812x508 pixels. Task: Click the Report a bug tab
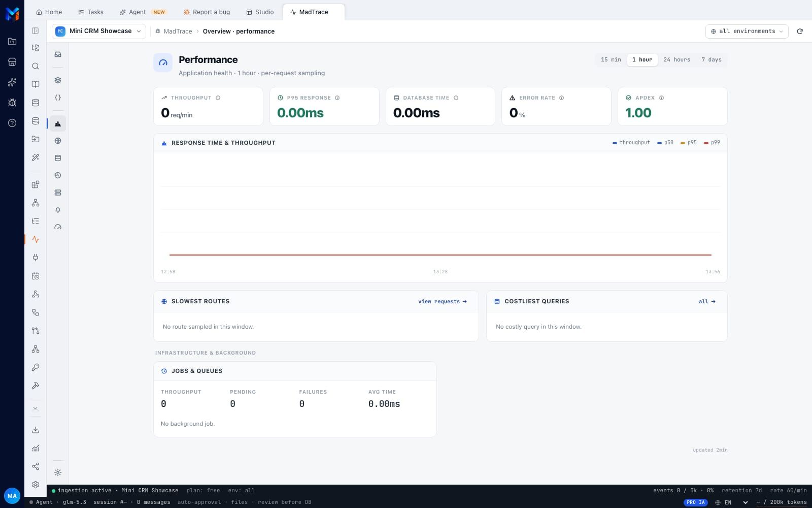point(206,12)
